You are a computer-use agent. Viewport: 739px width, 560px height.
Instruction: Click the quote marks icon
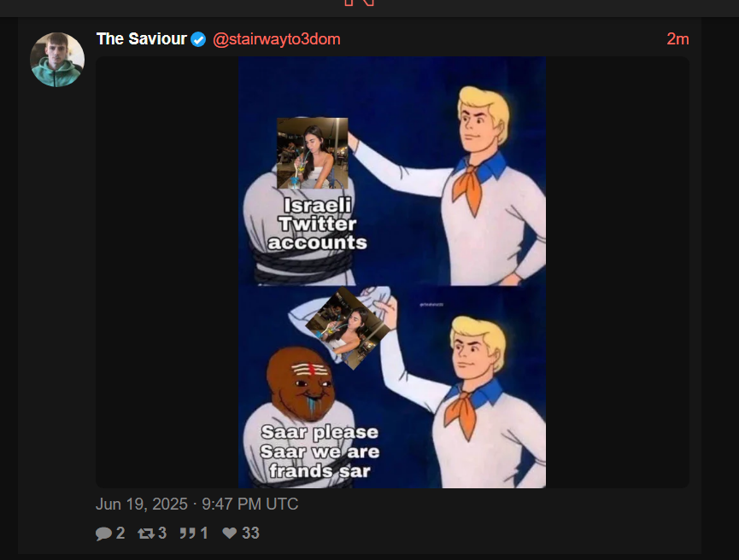187,534
